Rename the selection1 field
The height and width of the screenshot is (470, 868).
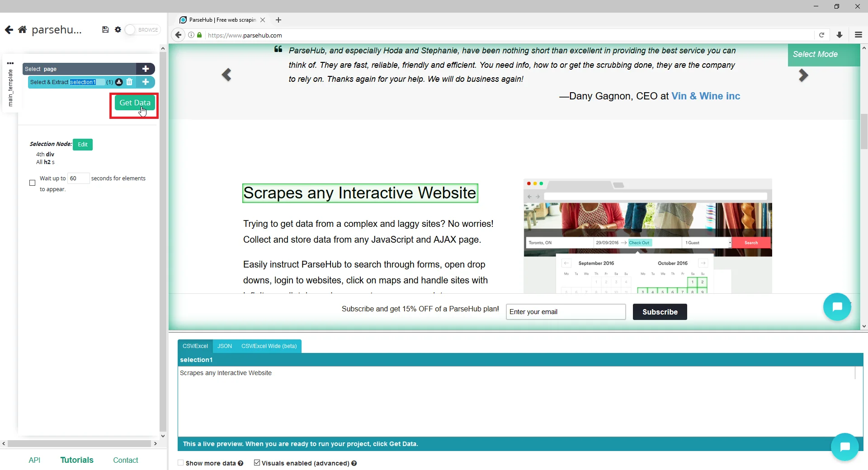[87, 82]
